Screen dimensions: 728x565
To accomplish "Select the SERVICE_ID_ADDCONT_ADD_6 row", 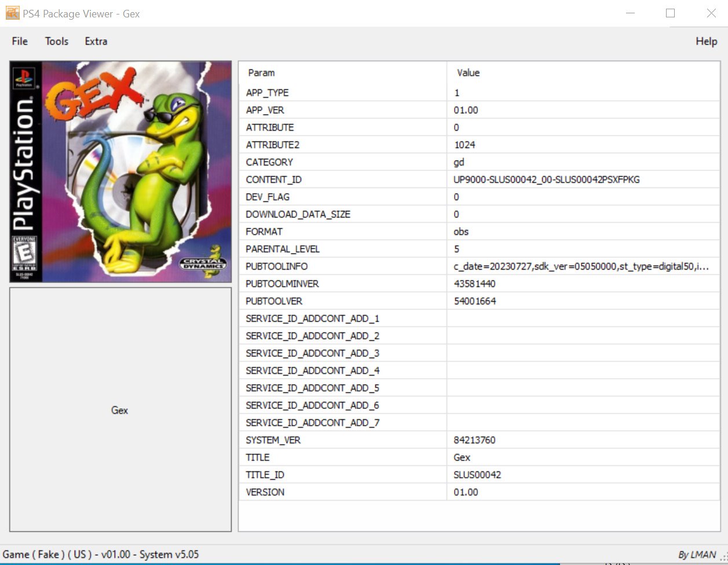I will coord(480,405).
